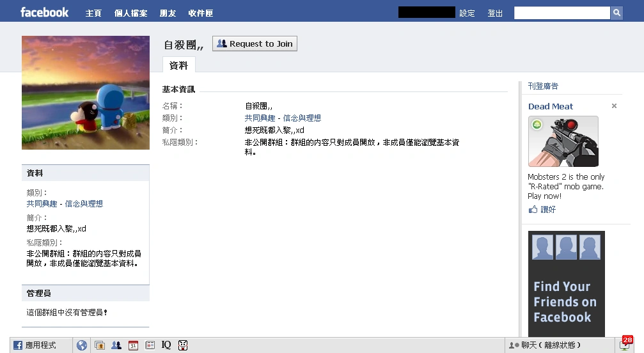
Task: Open the photos icon in bottom bar
Action: click(x=100, y=345)
